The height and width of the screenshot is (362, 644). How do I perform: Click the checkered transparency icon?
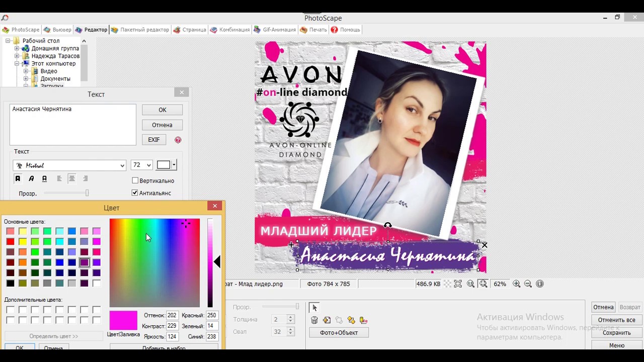click(x=446, y=284)
